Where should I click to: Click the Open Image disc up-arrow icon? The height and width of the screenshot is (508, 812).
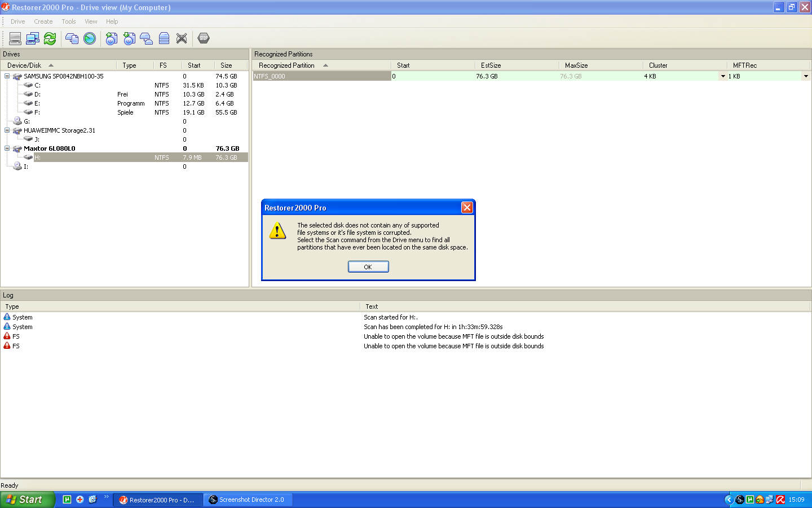pyautogui.click(x=112, y=38)
